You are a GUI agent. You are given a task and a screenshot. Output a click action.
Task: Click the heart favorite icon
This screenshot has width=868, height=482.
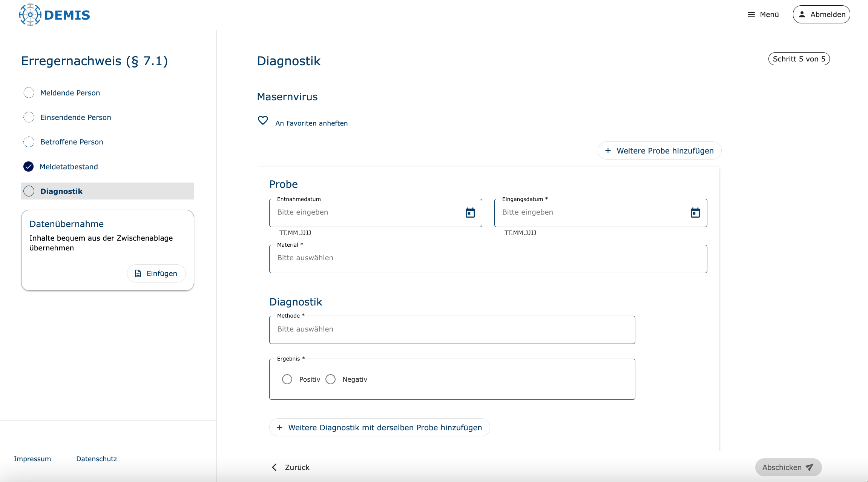coord(263,120)
